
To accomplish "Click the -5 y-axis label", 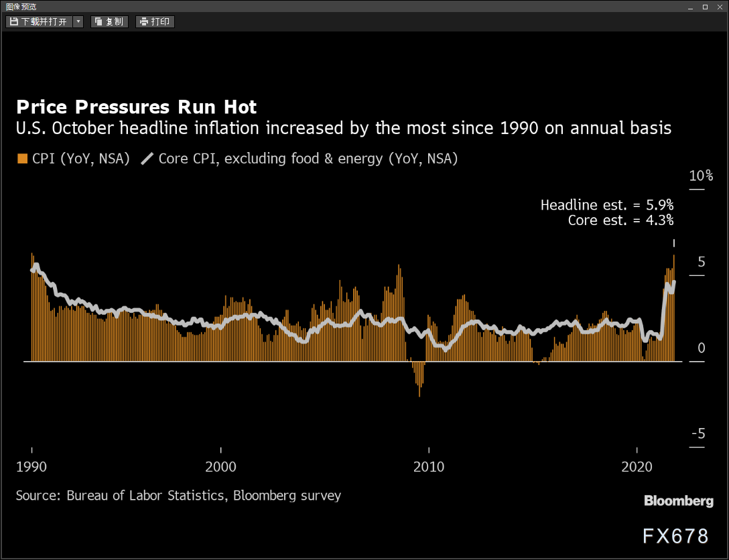I will click(x=698, y=434).
